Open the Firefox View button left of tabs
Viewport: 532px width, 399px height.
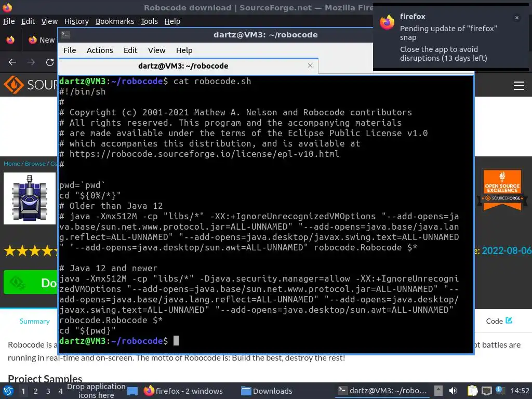click(10, 39)
